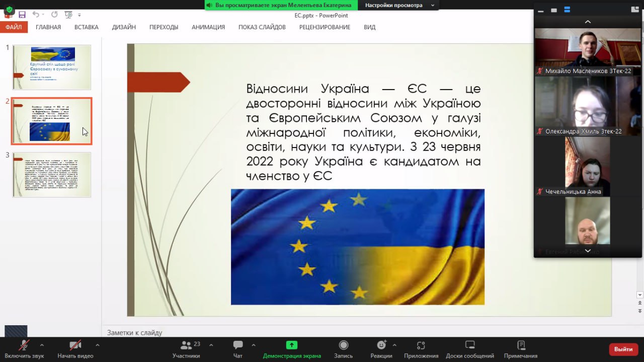Click the vertical scrollbar down arrow
The height and width of the screenshot is (362, 644).
[x=640, y=295]
